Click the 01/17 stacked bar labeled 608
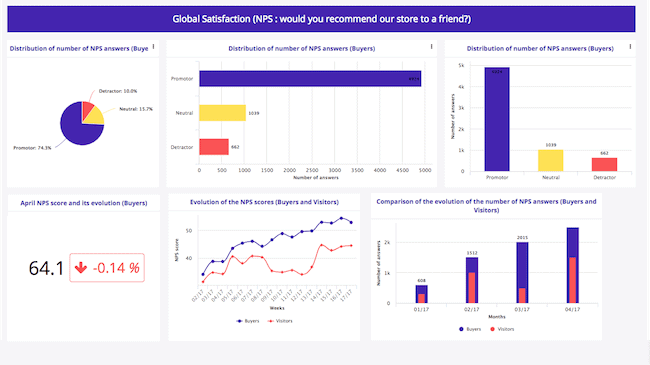This screenshot has width=650, height=365. pyautogui.click(x=422, y=294)
